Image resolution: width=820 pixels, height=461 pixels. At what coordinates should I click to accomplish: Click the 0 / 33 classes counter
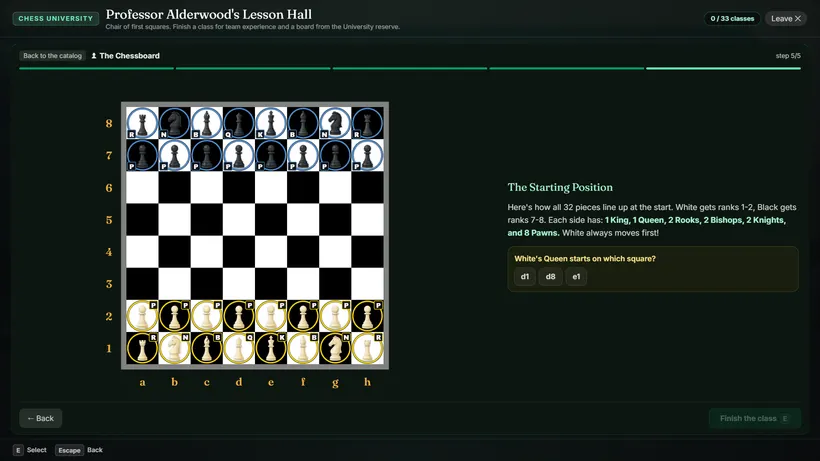[732, 18]
